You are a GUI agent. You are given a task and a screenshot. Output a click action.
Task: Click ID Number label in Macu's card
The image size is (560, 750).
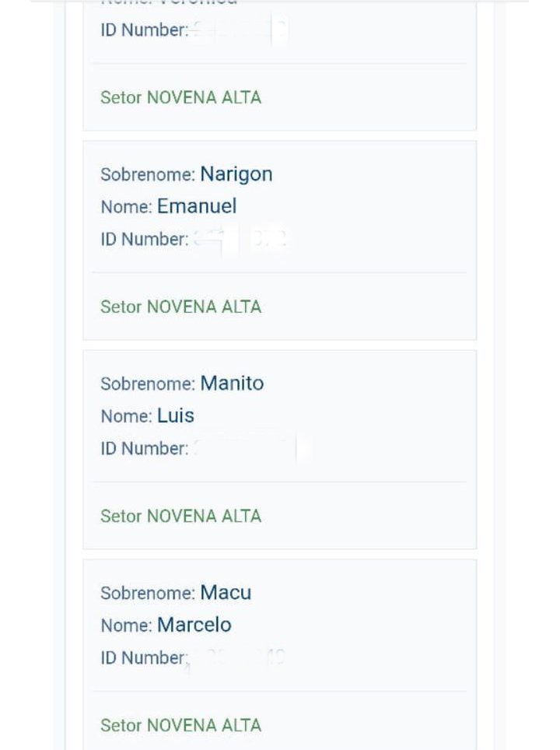(x=144, y=657)
